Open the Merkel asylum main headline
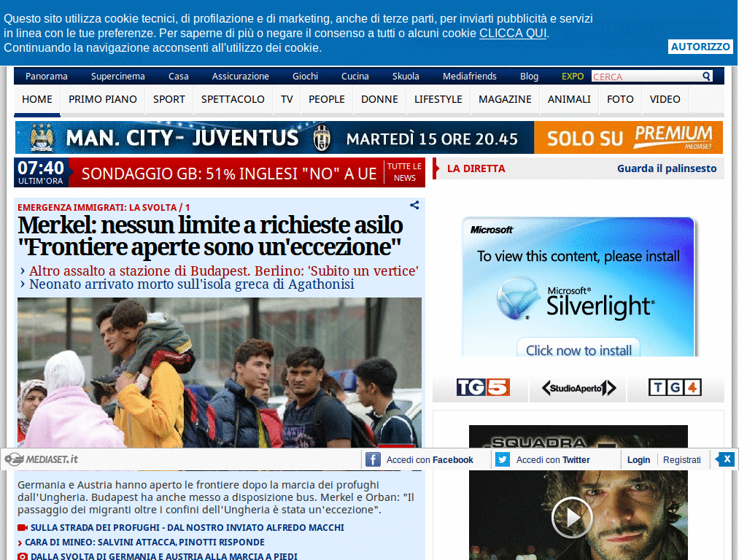 [211, 236]
